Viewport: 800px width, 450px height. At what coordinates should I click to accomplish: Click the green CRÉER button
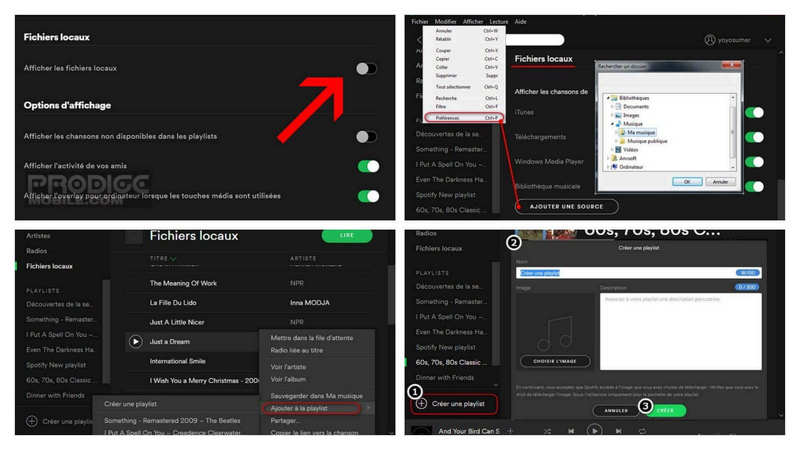coord(665,410)
